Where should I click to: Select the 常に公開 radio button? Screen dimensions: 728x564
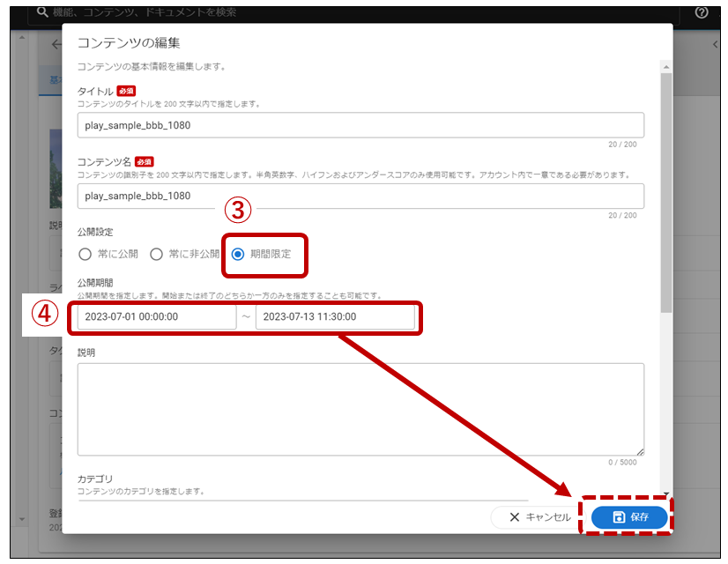[x=85, y=255]
